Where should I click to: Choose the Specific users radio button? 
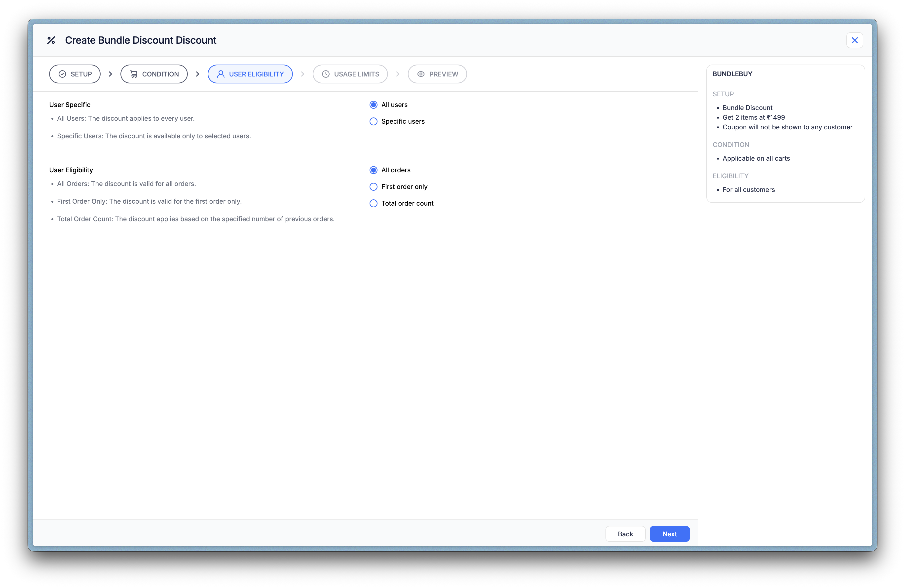pos(374,122)
